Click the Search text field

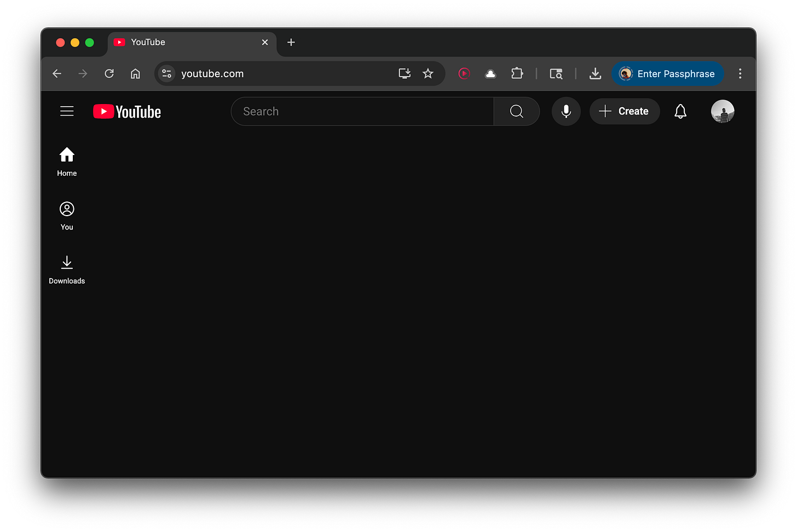pyautogui.click(x=362, y=112)
